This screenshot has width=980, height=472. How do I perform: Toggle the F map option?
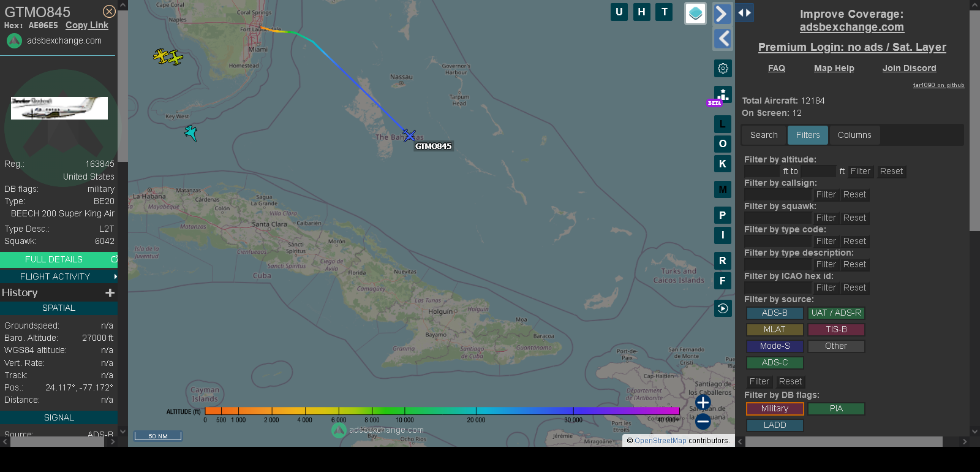(723, 281)
